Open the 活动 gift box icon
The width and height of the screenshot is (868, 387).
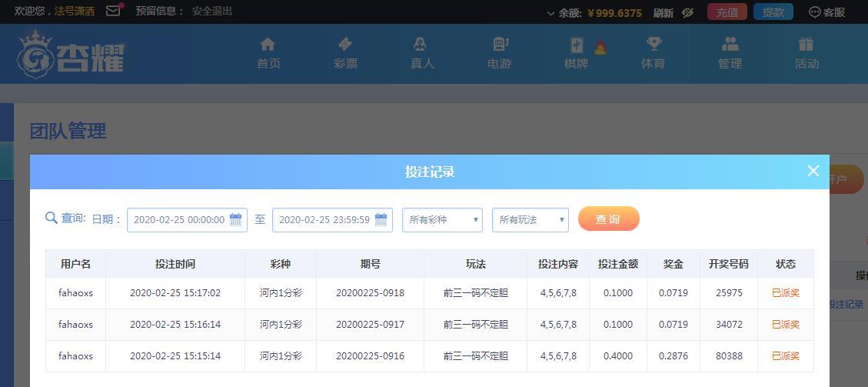806,45
